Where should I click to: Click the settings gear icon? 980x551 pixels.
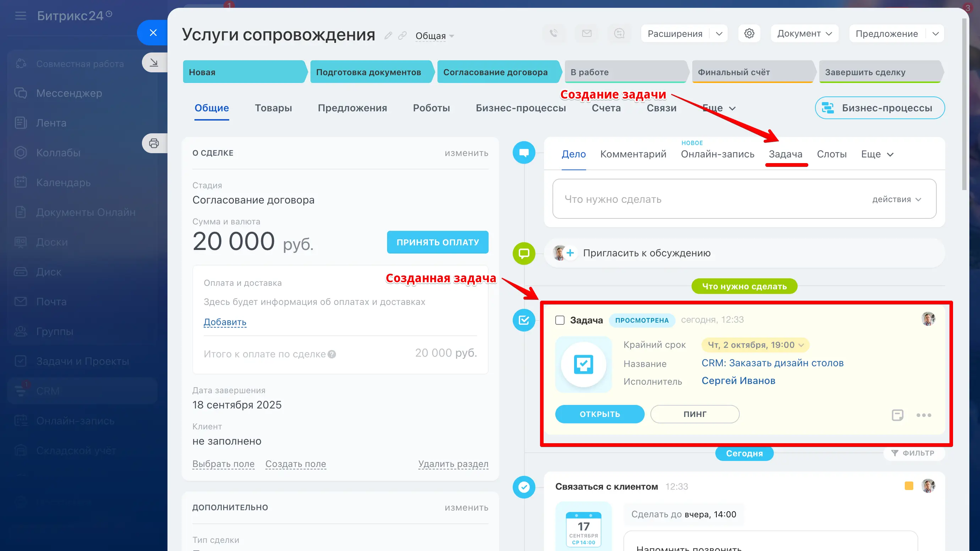point(749,33)
